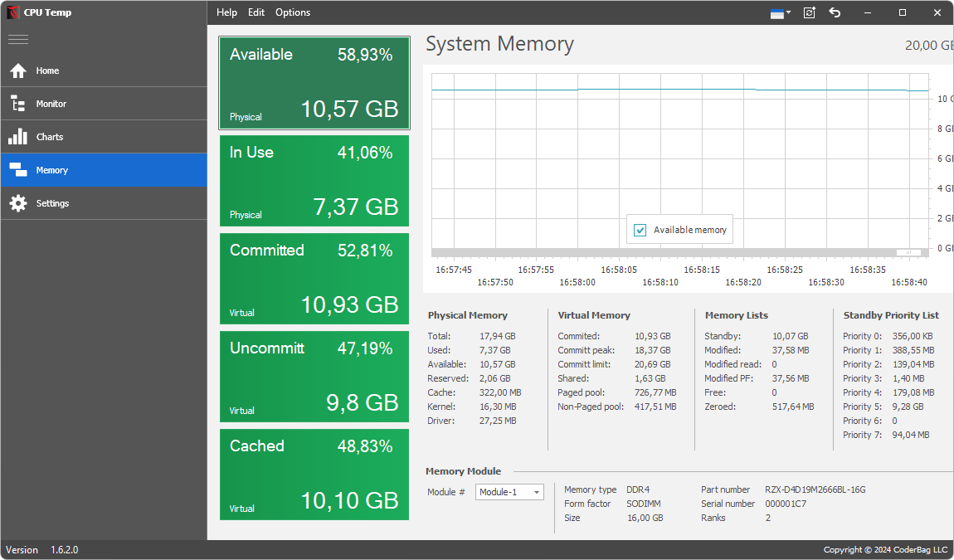This screenshot has width=954, height=560.
Task: Click the back arrow icon in title bar
Action: pos(835,12)
